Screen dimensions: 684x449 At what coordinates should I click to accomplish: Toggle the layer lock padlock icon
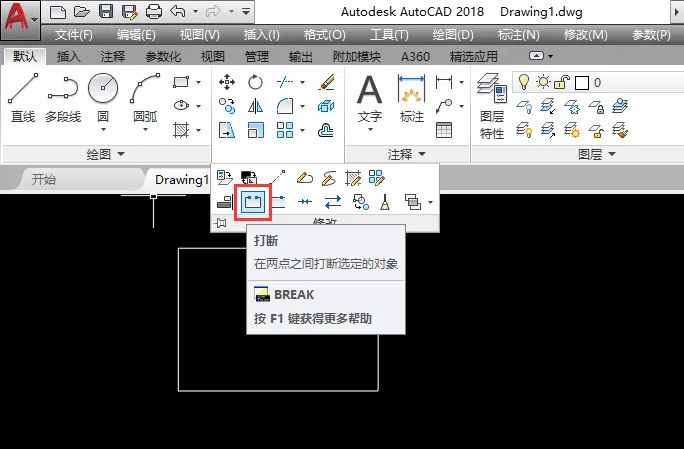click(x=562, y=82)
